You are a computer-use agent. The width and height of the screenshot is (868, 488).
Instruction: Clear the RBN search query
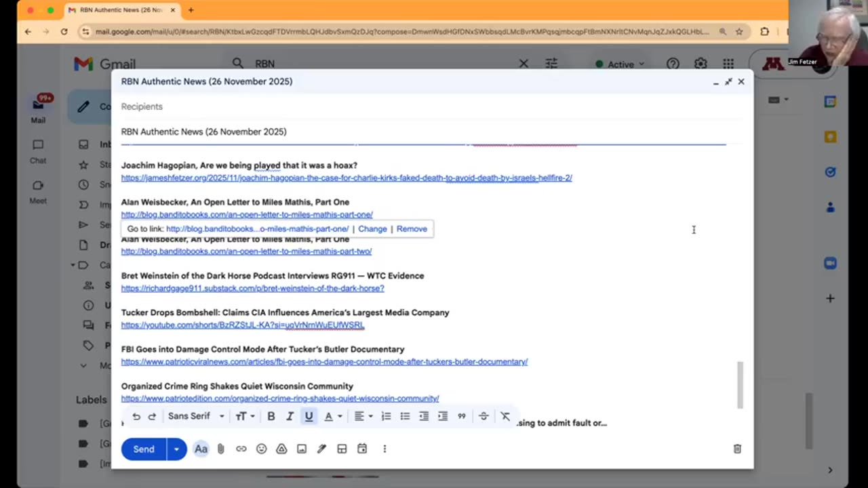tap(524, 64)
